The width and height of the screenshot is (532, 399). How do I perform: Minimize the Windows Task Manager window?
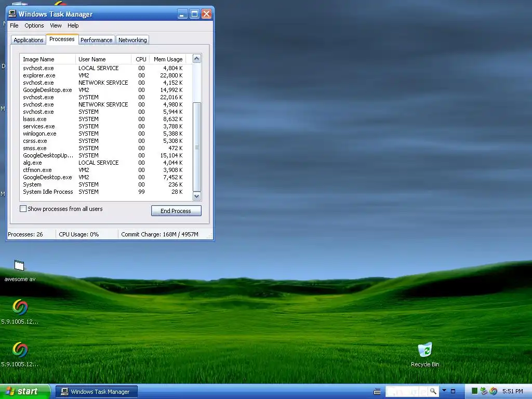click(x=182, y=14)
